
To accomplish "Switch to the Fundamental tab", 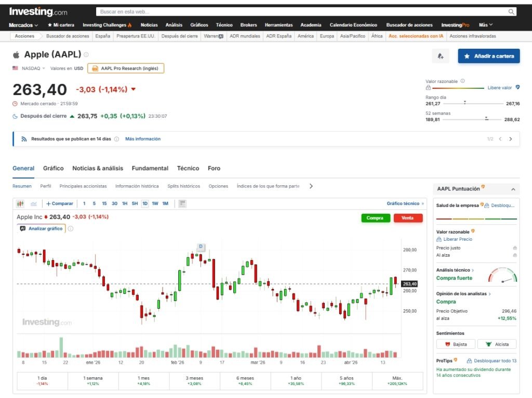I will [150, 168].
